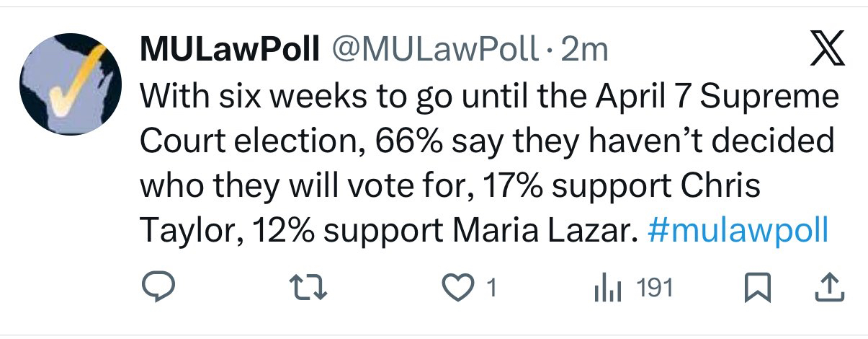The image size is (868, 339).
Task: Tap the share upload arrow icon
Action: coord(828,289)
